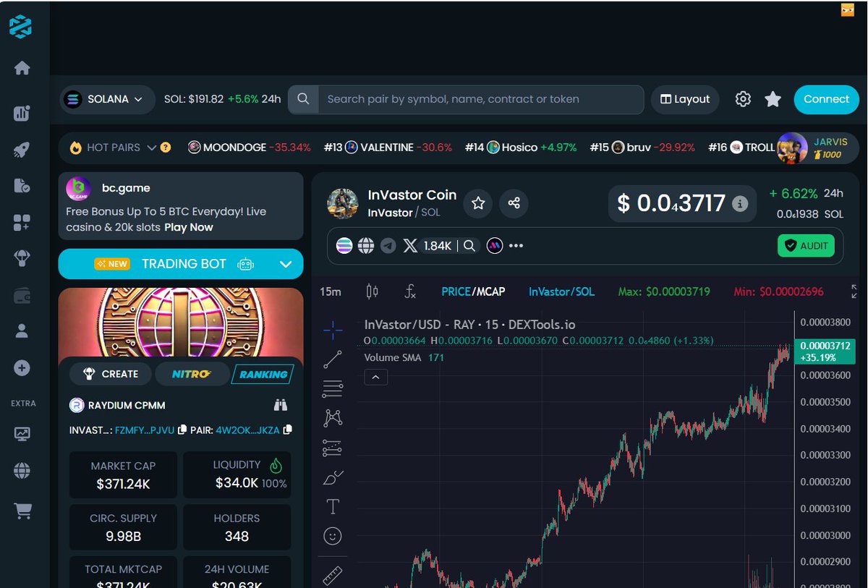
Task: Search token on X magnifier icon
Action: pos(469,246)
